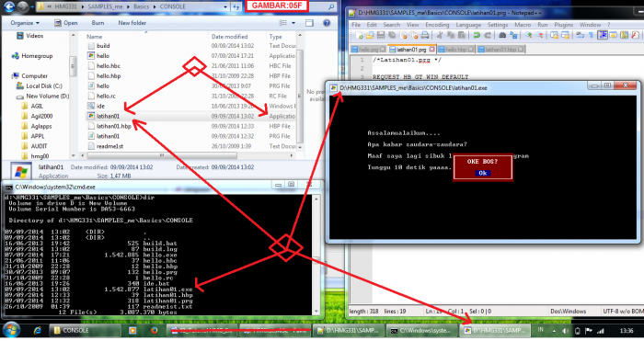Click the Zoom In icon in Notepad++
This screenshot has height=341, width=644.
tap(529, 35)
